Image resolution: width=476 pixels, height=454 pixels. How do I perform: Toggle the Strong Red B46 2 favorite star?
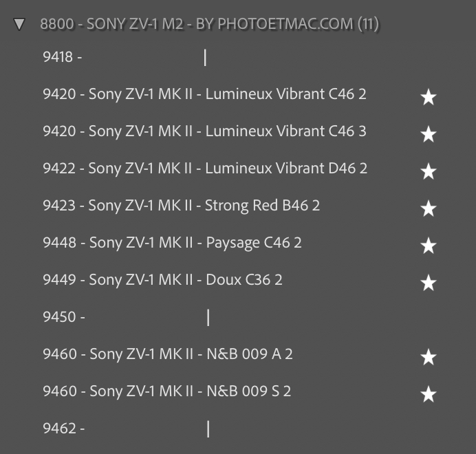click(428, 208)
